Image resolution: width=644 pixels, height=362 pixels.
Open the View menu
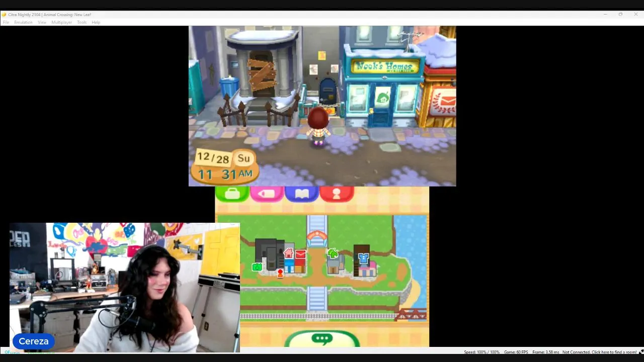coord(42,23)
